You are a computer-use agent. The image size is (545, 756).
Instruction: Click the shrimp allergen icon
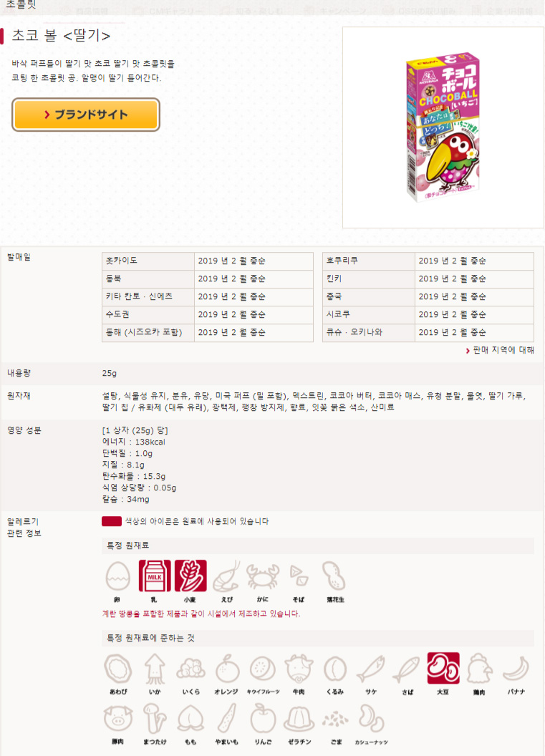click(227, 576)
